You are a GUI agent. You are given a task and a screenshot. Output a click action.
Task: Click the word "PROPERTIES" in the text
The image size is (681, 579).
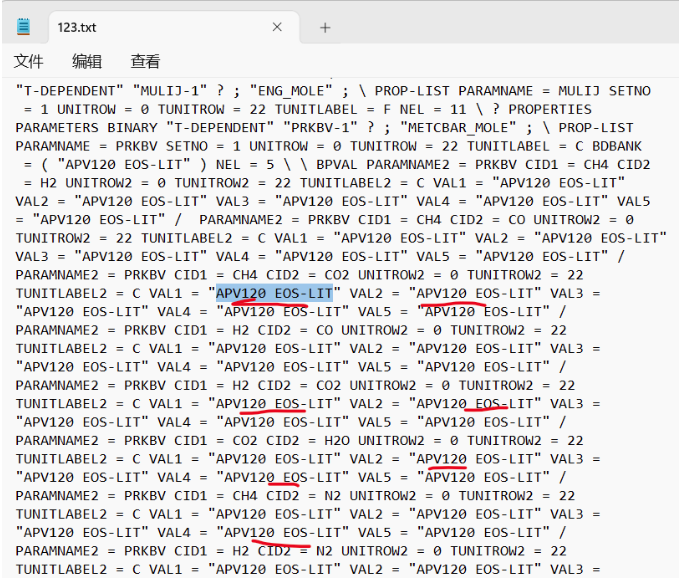pyautogui.click(x=550, y=109)
